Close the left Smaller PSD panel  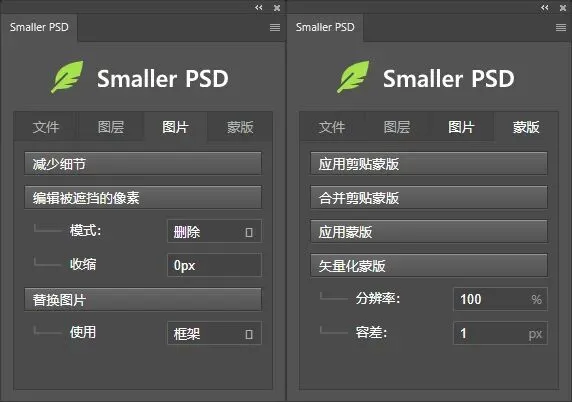coord(277,8)
